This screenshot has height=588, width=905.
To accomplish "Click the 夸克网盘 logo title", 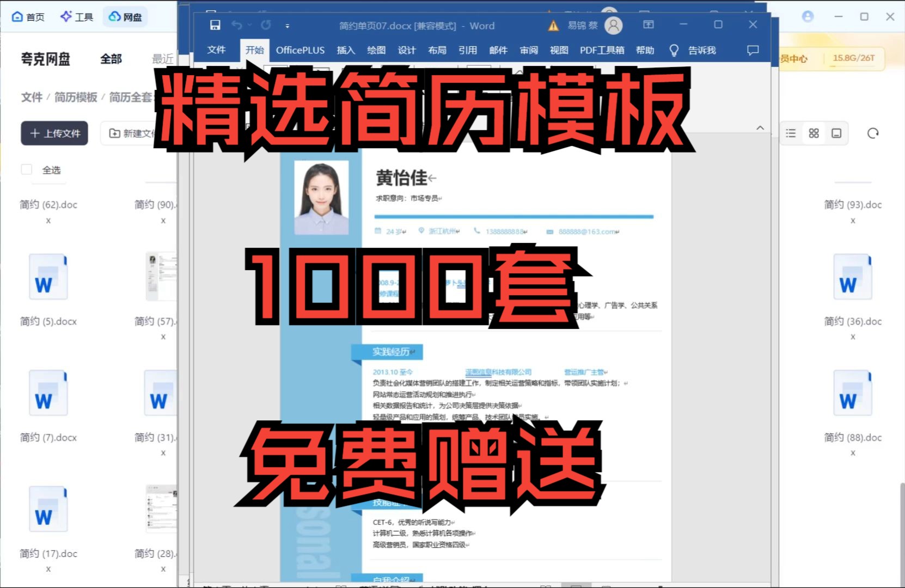I will (46, 59).
